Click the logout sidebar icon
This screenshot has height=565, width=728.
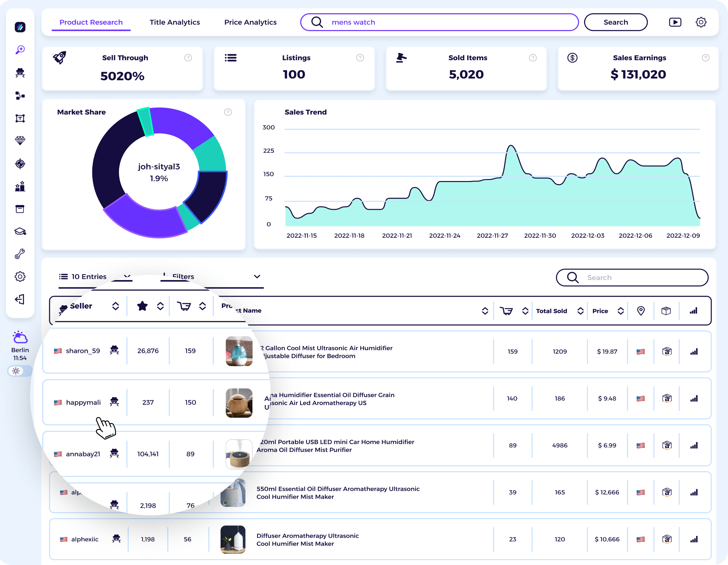[x=20, y=299]
